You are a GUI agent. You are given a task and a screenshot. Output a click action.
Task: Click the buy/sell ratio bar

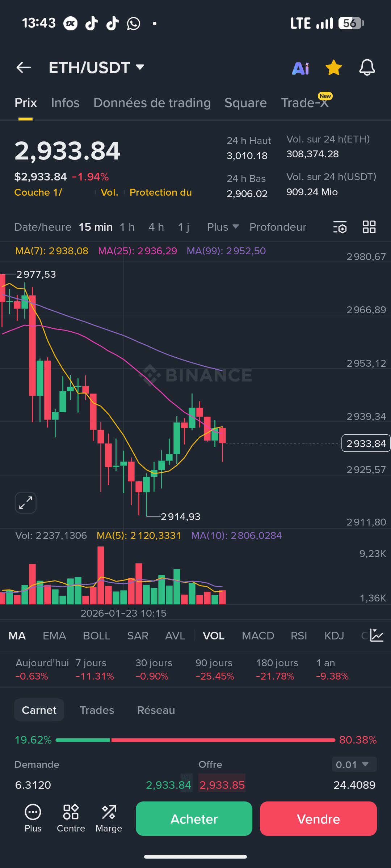click(x=195, y=740)
